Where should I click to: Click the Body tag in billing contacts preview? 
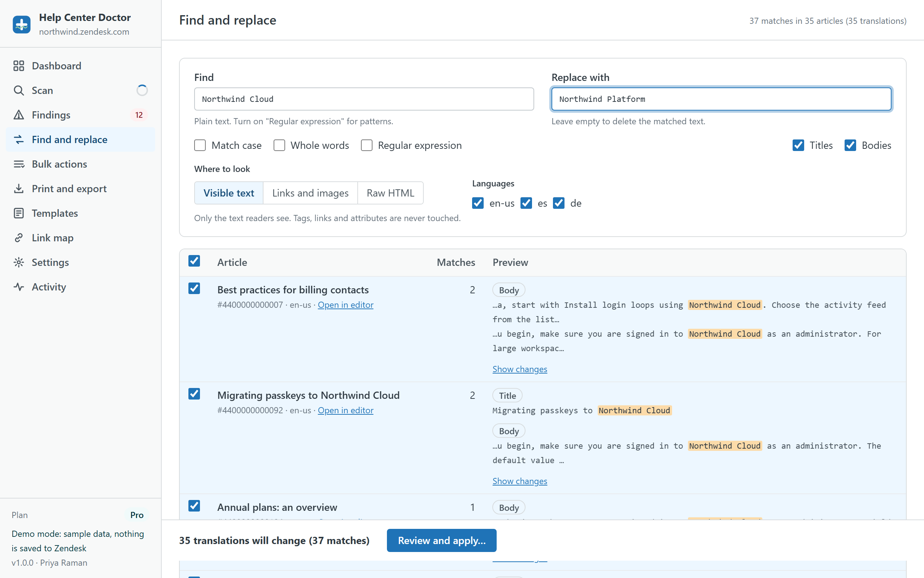click(509, 290)
